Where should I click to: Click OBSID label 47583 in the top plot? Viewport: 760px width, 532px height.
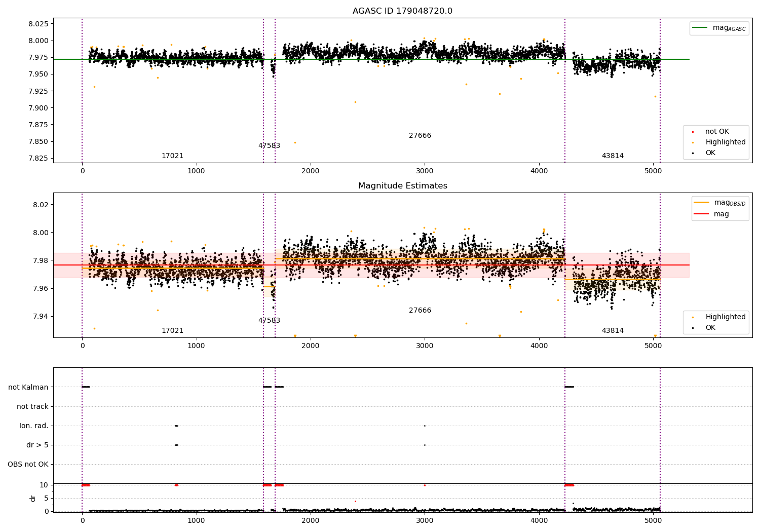(269, 146)
